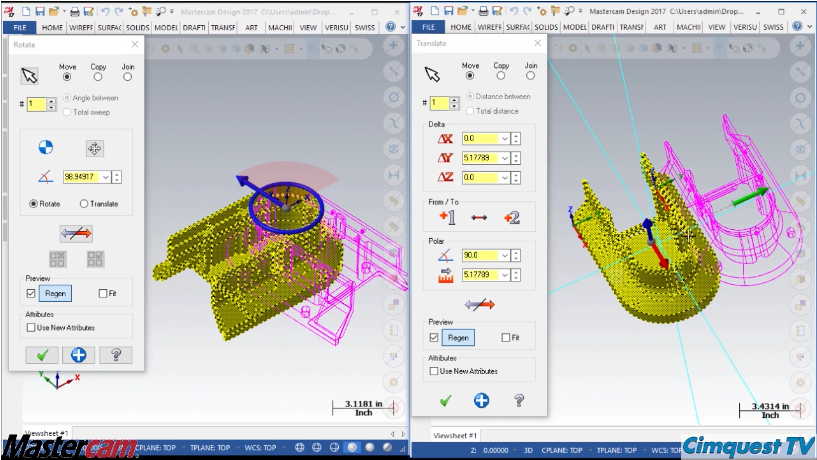817x460 pixels.
Task: Click Undo in left window quick access toolbar
Action: coord(105,11)
